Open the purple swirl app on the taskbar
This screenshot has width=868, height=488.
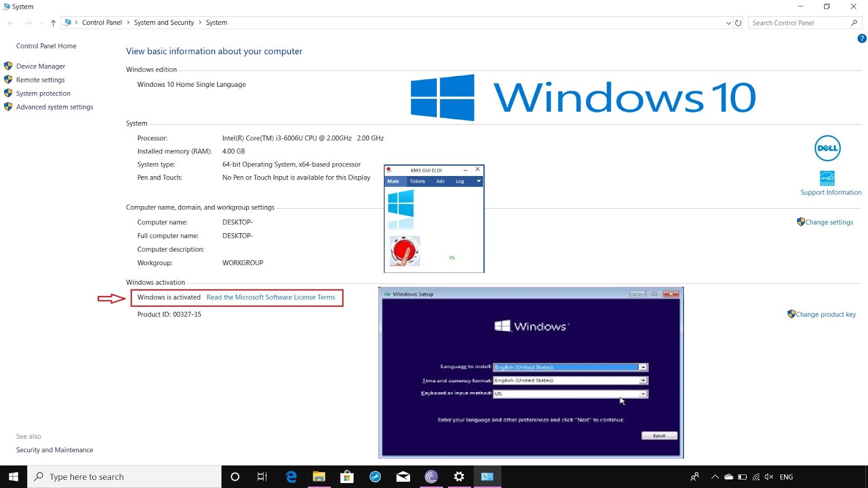pyautogui.click(x=431, y=477)
